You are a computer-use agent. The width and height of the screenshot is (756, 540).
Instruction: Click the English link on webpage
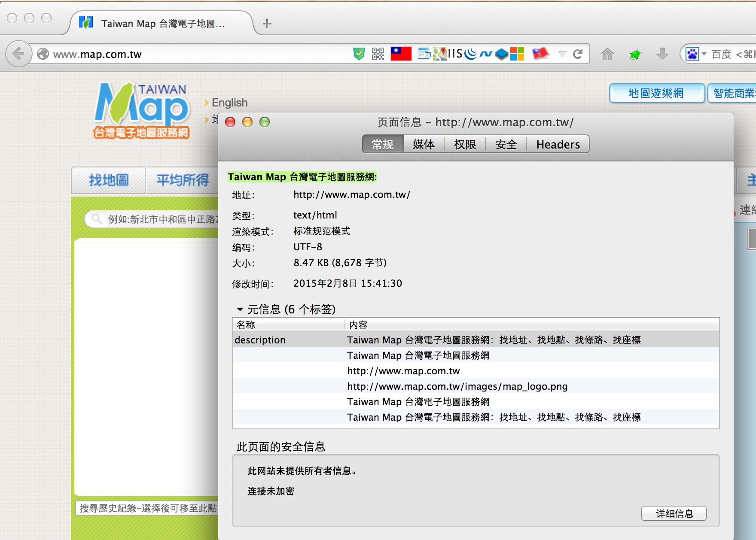click(x=229, y=103)
